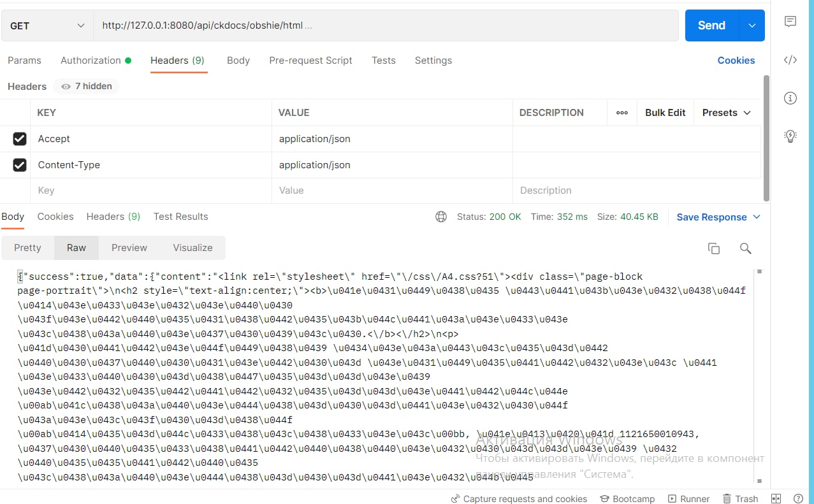
Task: Open the GET method dropdown
Action: click(47, 26)
